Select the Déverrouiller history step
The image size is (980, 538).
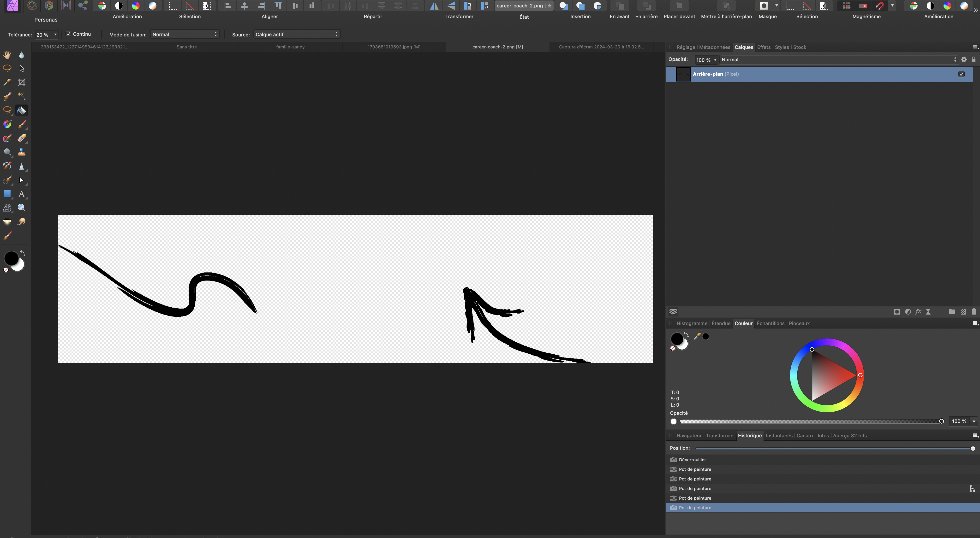[x=692, y=459]
